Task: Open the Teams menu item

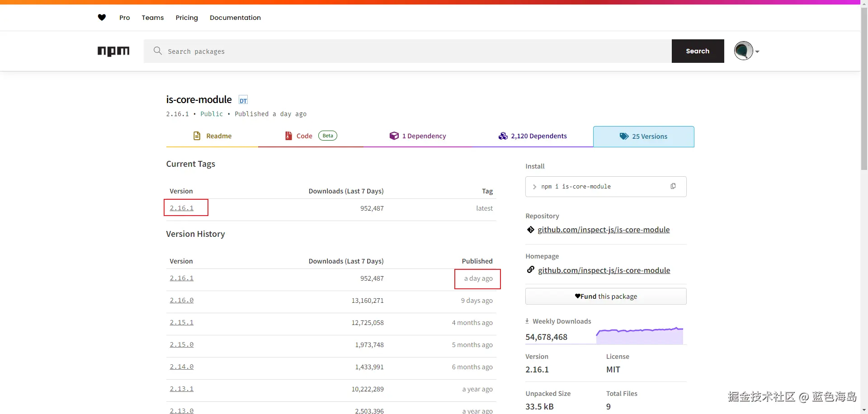Action: click(x=153, y=18)
